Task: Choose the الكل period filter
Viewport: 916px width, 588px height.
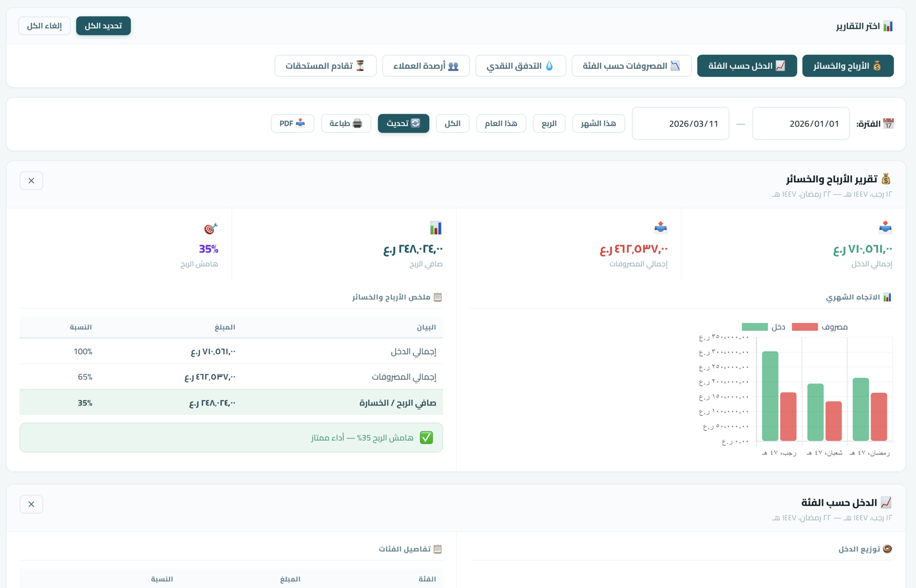Action: click(452, 124)
